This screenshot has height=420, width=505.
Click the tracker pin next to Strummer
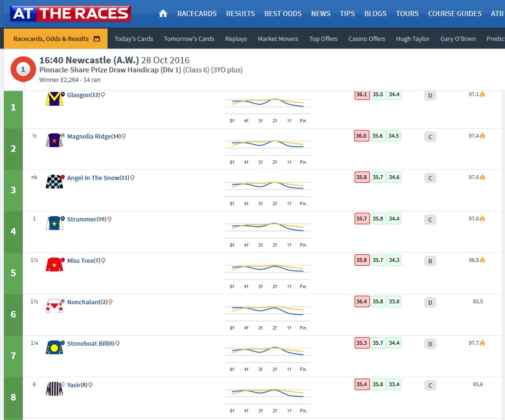point(109,220)
